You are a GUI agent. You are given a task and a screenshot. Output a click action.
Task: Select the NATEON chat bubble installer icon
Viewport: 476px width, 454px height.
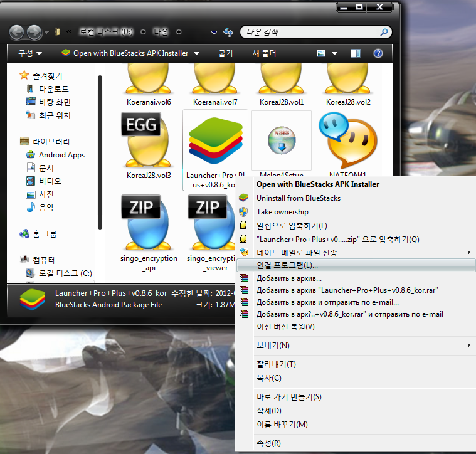click(348, 140)
